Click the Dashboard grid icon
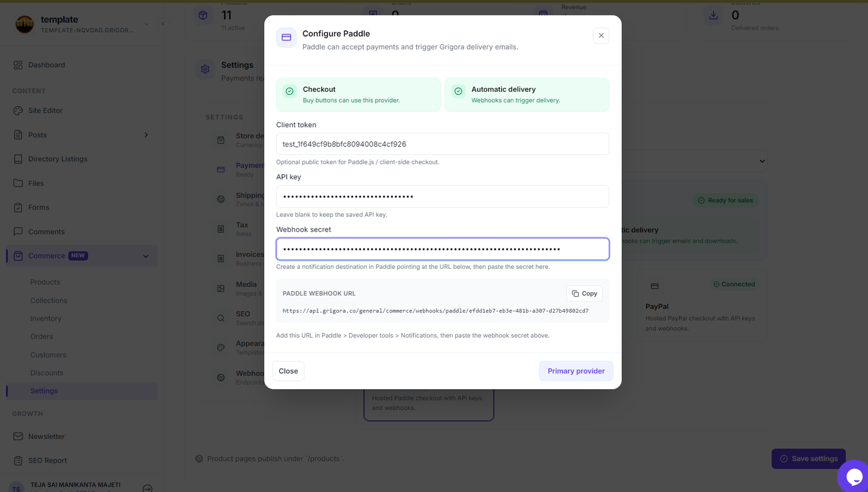 [x=18, y=65]
